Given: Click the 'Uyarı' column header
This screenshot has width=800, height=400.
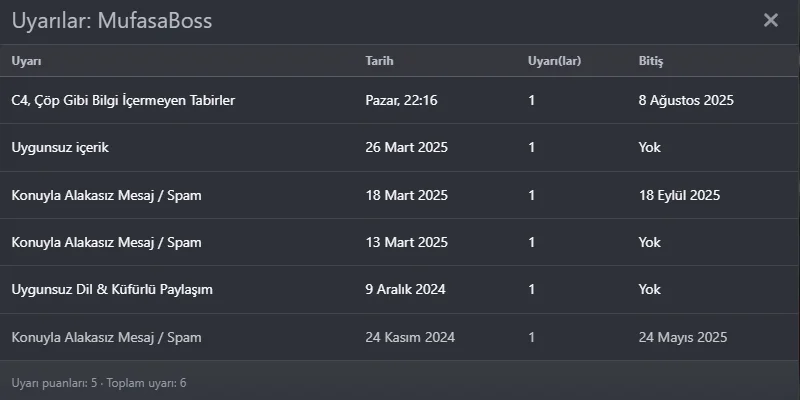Looking at the screenshot, I should [x=26, y=61].
